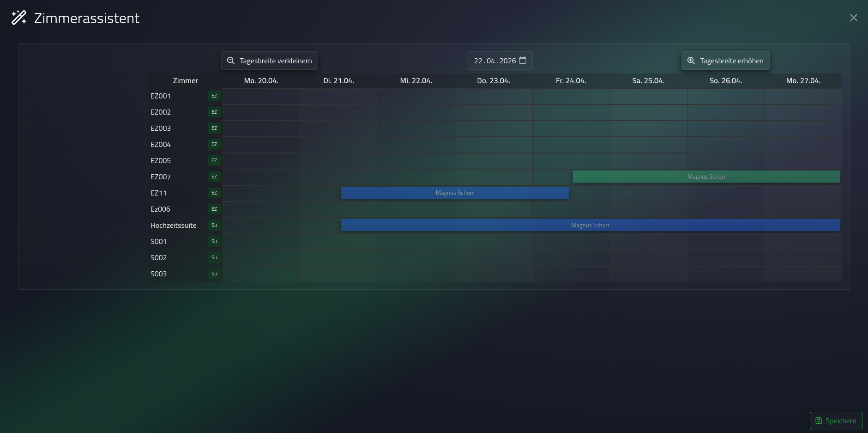
Task: Click day header Mo. 20.04.
Action: pos(261,81)
